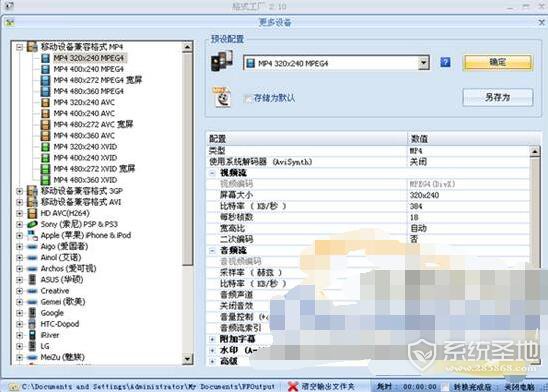Screen dimensions: 548x392
Task: Select MeiZu (魅族) entry in tree
Action: coord(63,357)
